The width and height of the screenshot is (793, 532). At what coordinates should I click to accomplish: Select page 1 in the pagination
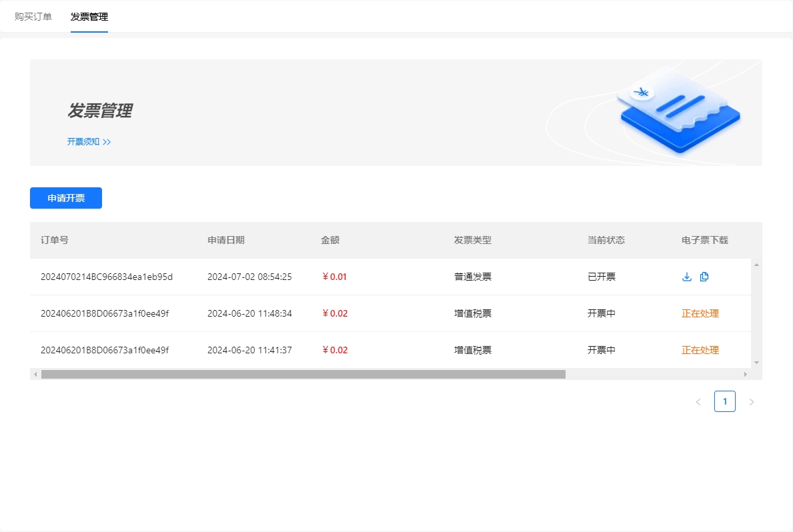725,401
